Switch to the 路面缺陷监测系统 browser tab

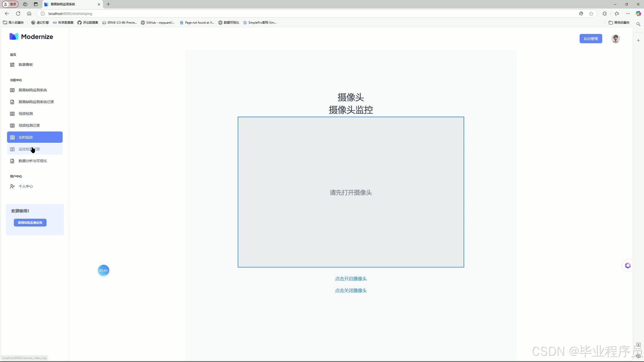(x=63, y=4)
